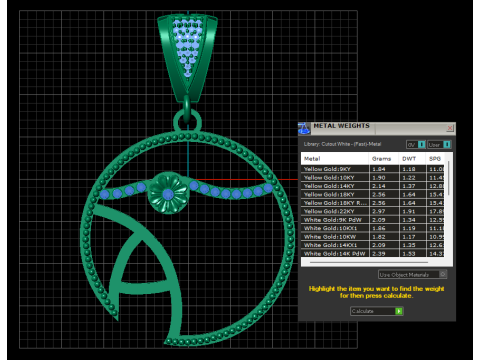Sort by the Metal column header

coord(335,159)
